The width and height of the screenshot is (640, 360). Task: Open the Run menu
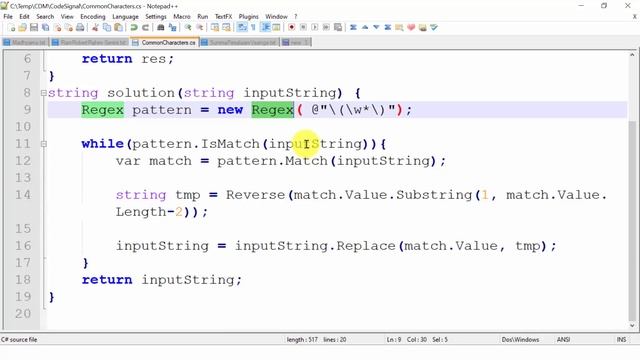[202, 17]
